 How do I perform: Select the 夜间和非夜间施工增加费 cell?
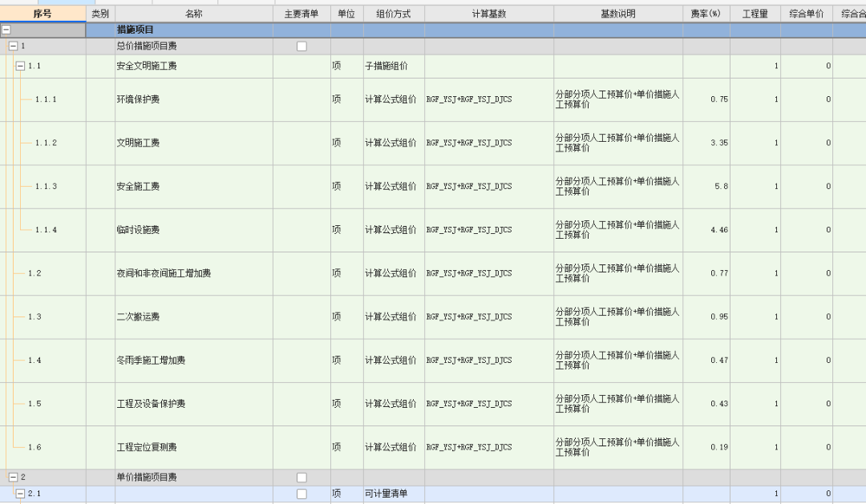click(194, 273)
